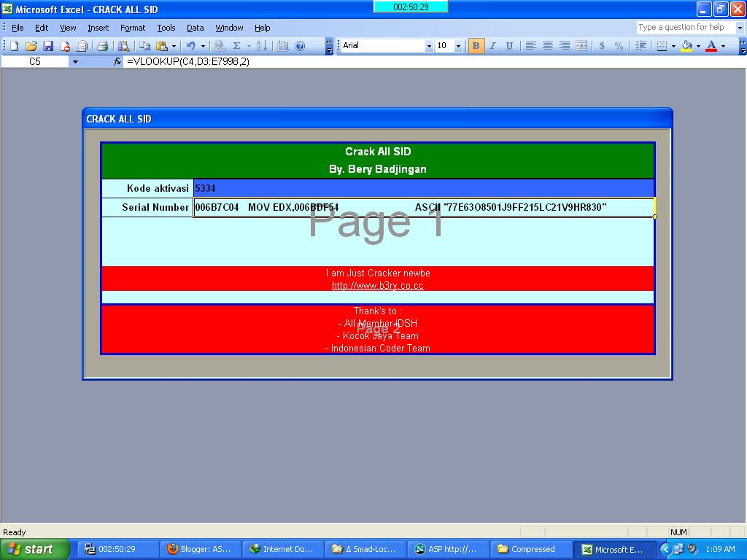
Task: Click the Insert Function fx button
Action: [x=117, y=61]
